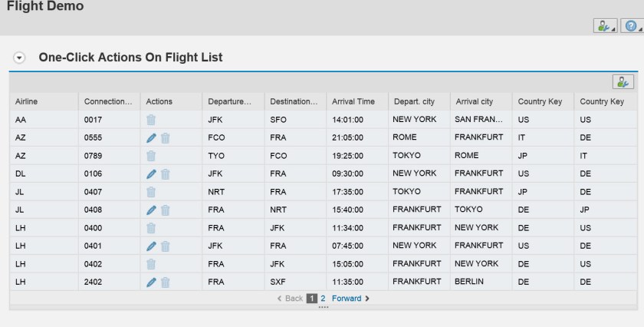Edit flight JL 0408 with pencil icon
The image size is (644, 327).
[152, 210]
